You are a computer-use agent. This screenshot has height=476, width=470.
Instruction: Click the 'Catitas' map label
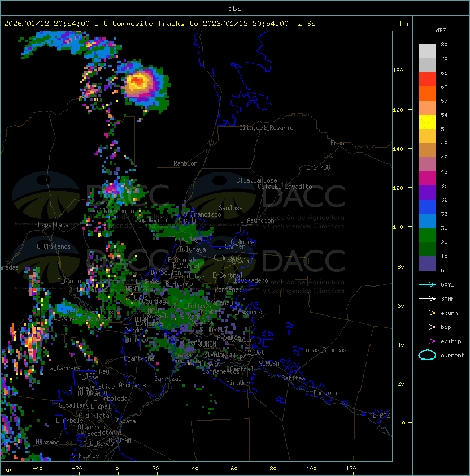click(x=293, y=378)
